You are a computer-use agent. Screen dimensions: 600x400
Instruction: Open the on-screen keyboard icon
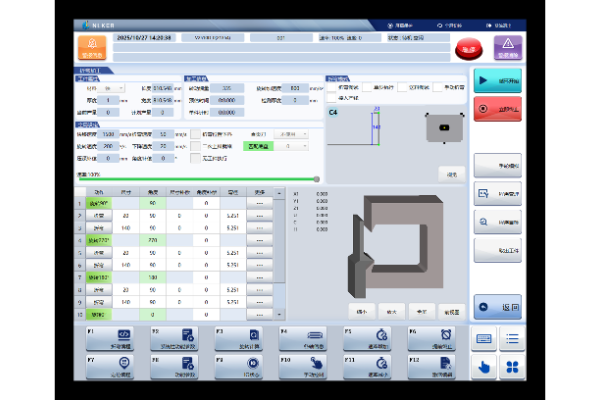click(484, 339)
